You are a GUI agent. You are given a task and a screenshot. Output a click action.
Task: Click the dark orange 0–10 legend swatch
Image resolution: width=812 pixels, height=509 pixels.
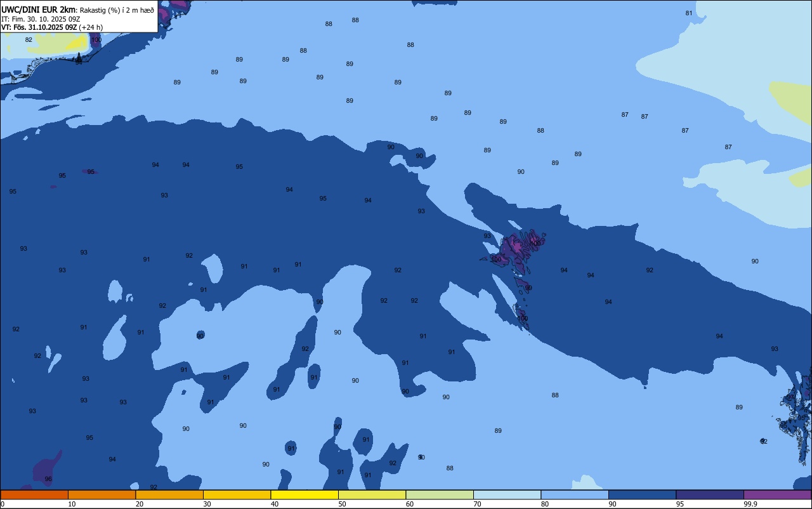[x=34, y=494]
